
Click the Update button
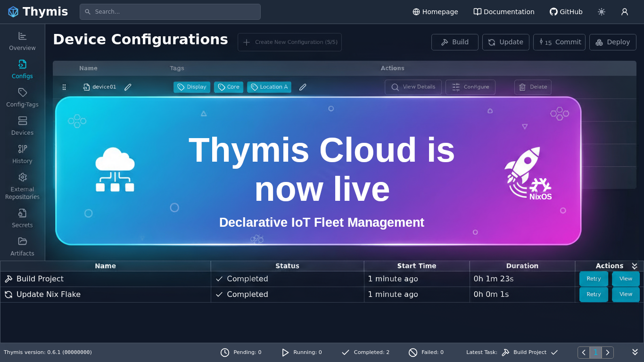[506, 42]
